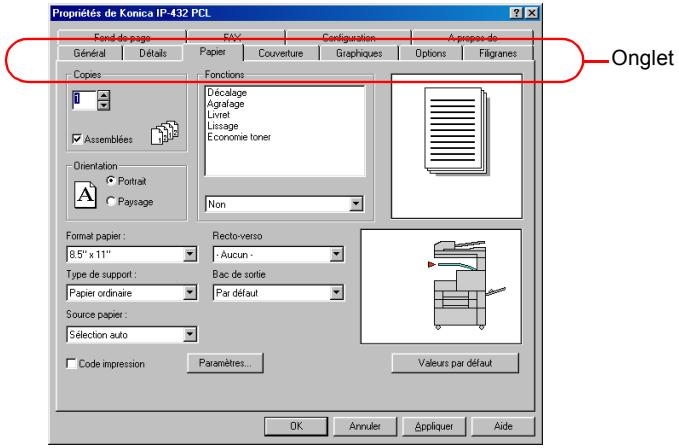
Task: Select Lissage in the Fonctions list
Action: tap(223, 126)
